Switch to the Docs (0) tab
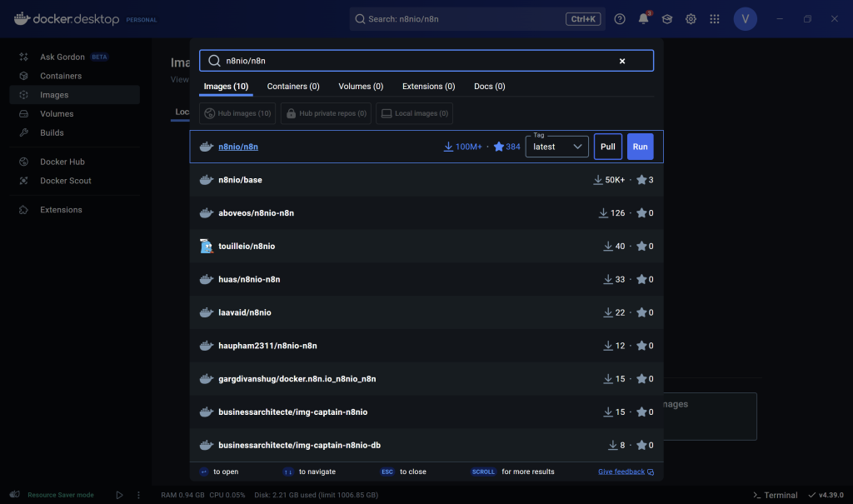 (490, 87)
